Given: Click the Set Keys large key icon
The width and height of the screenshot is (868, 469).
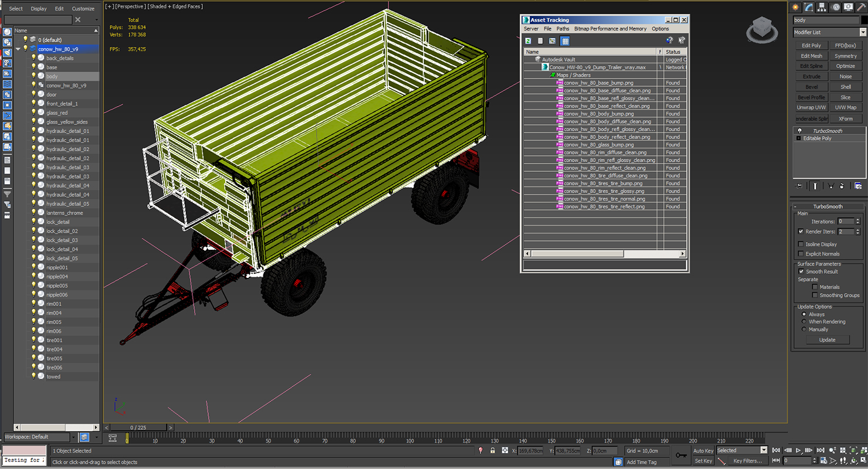Looking at the screenshot, I should coord(681,455).
